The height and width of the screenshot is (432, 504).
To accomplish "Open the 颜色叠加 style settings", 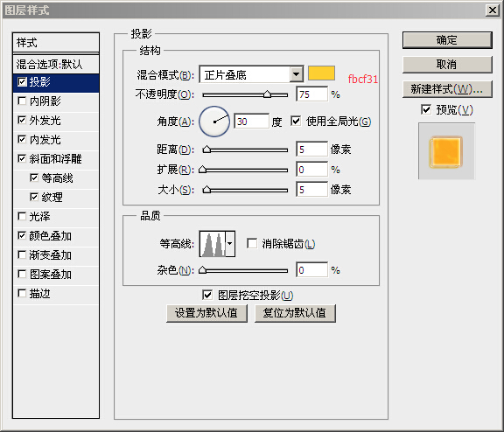I will coord(56,236).
